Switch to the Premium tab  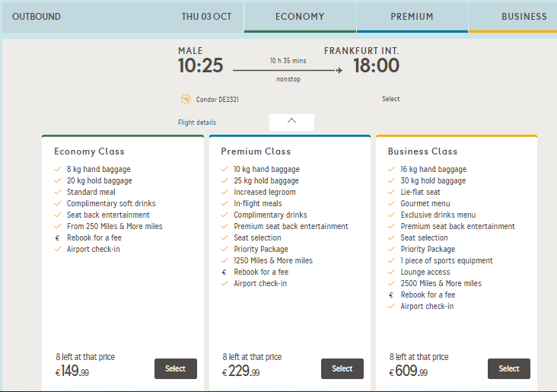(412, 17)
